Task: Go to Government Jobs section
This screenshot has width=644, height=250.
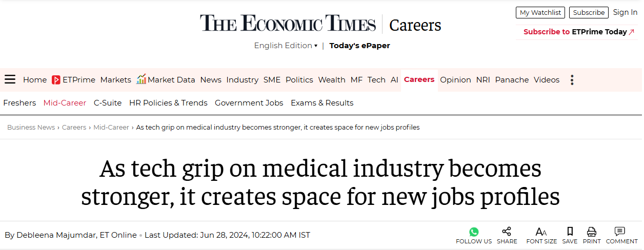Action: click(x=249, y=103)
